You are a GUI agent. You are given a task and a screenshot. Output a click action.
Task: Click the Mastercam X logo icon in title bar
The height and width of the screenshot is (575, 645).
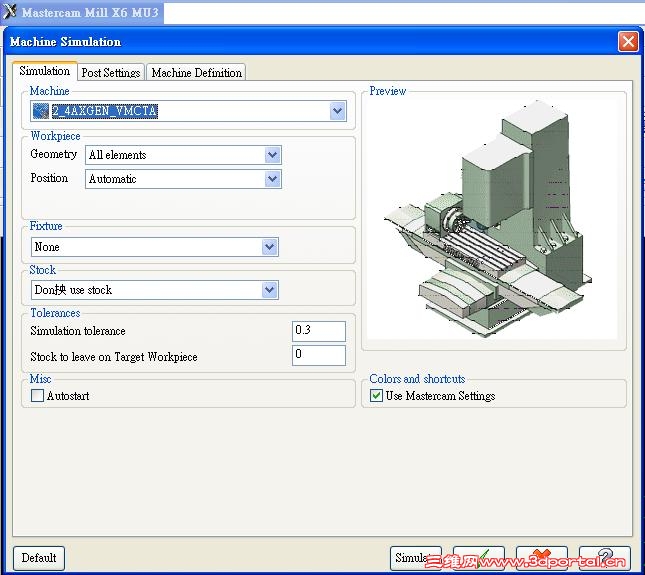(x=9, y=12)
